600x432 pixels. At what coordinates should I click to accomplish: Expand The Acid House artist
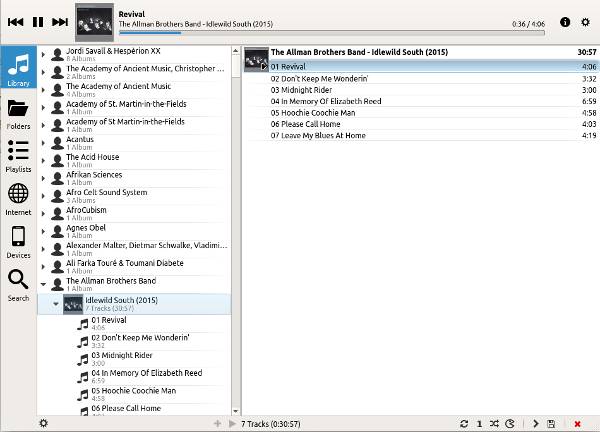(43, 161)
